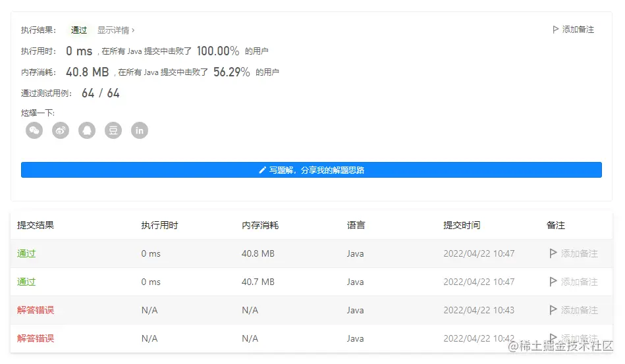The width and height of the screenshot is (625, 364).
Task: Click the top 添加备注 flag button
Action: click(573, 30)
